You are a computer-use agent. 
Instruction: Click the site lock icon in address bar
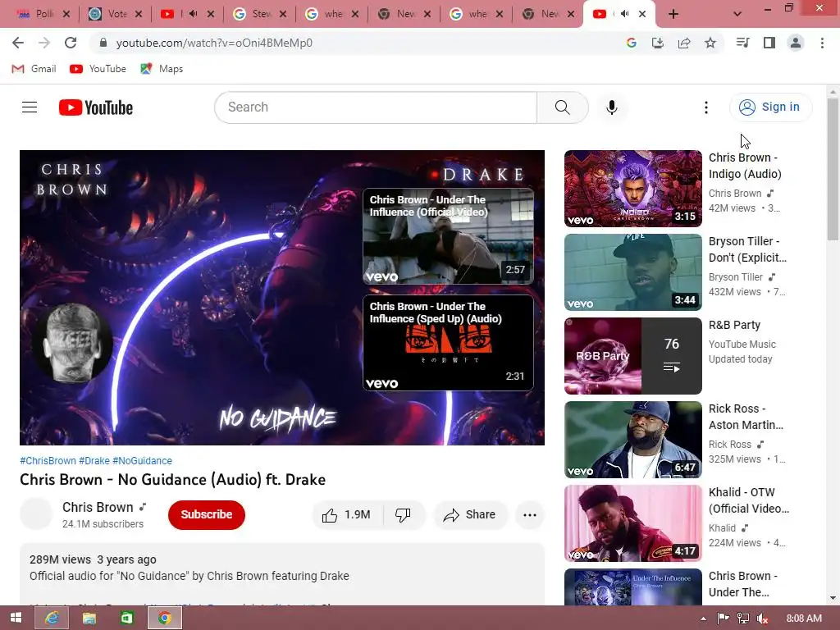[103, 43]
